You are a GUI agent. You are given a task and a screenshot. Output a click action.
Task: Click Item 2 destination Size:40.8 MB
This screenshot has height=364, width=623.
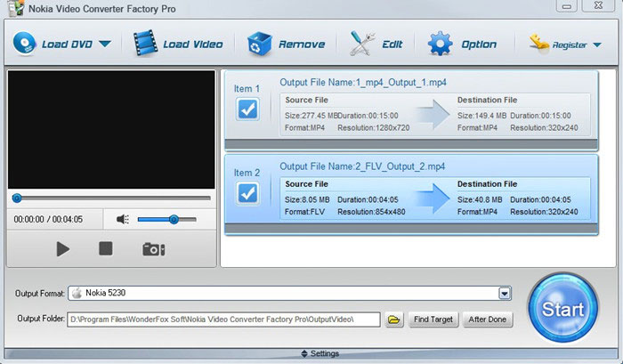(480, 200)
